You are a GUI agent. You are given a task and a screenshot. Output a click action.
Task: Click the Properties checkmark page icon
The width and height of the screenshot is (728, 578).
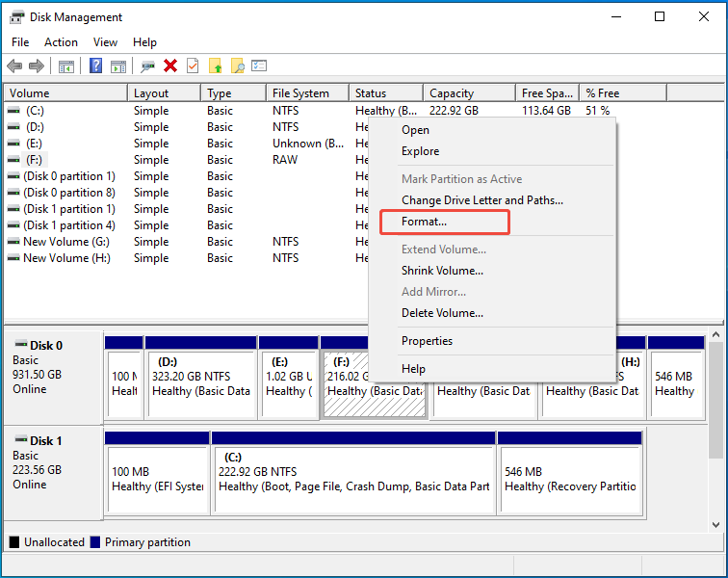[x=193, y=66]
